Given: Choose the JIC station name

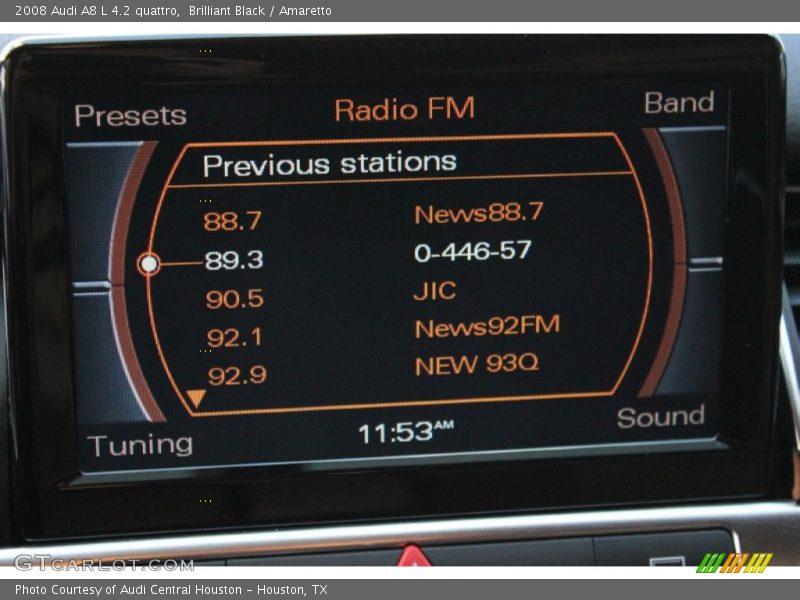Looking at the screenshot, I should click(x=435, y=291).
